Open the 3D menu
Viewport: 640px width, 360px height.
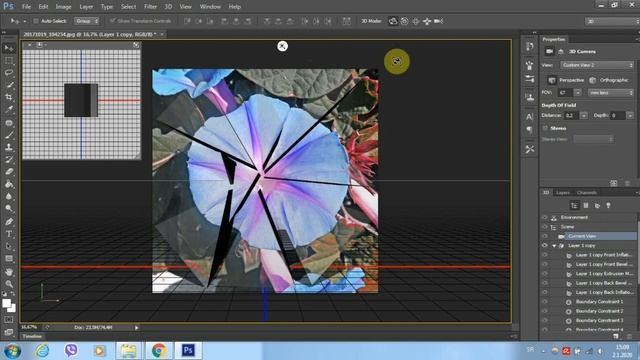click(168, 7)
